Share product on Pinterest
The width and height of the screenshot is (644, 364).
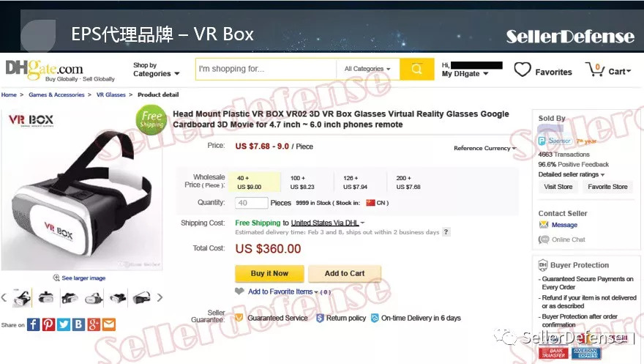point(48,324)
